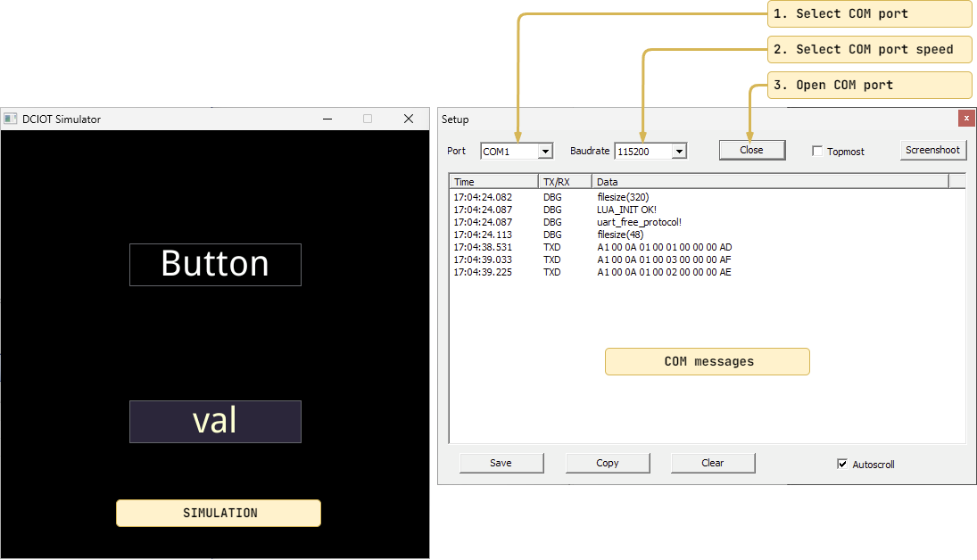Enable the Topmost checkbox
977x560 pixels.
click(x=817, y=152)
